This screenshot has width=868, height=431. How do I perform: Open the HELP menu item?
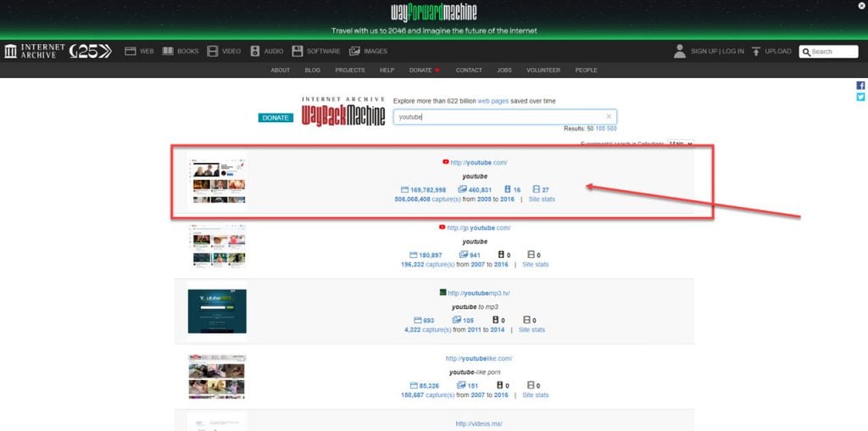pyautogui.click(x=387, y=70)
